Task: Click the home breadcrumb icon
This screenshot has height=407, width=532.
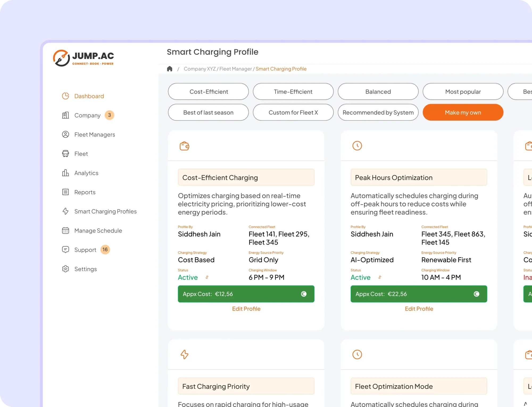Action: click(170, 69)
